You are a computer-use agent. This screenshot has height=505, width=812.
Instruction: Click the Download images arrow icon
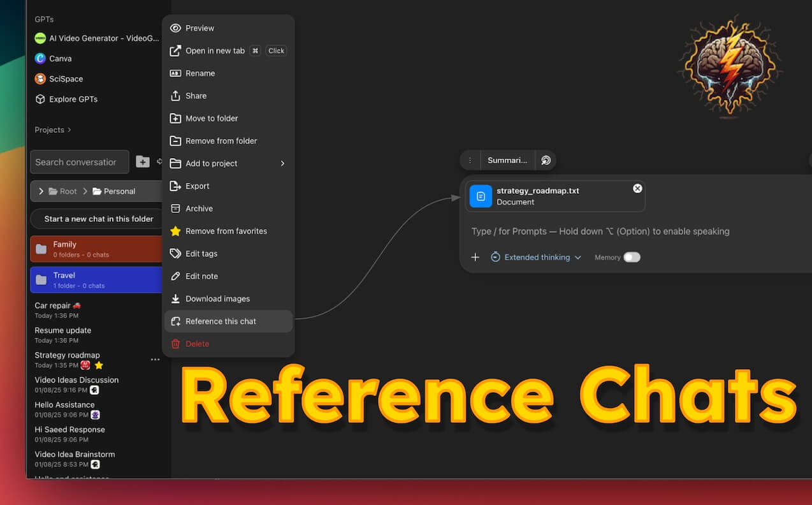tap(175, 299)
